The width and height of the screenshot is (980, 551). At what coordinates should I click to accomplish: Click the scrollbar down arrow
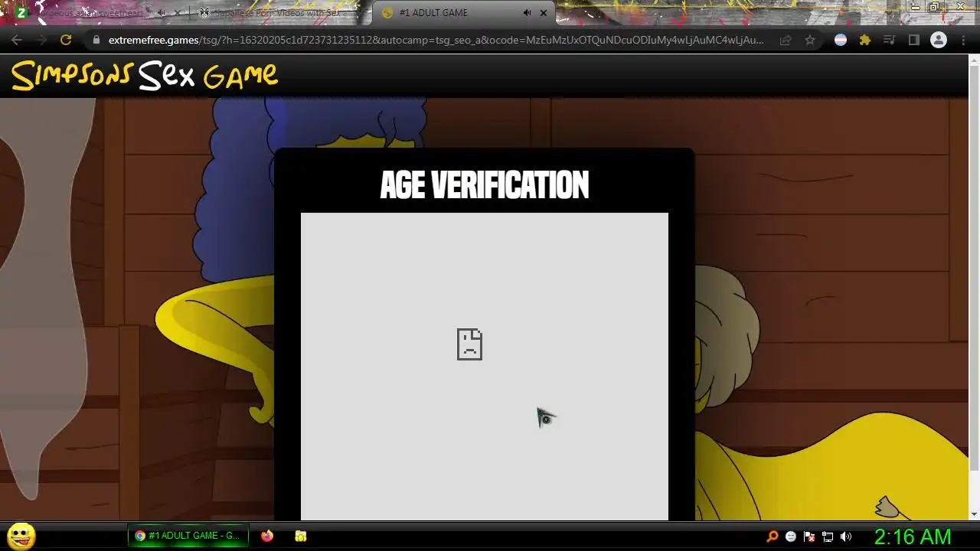point(974,514)
